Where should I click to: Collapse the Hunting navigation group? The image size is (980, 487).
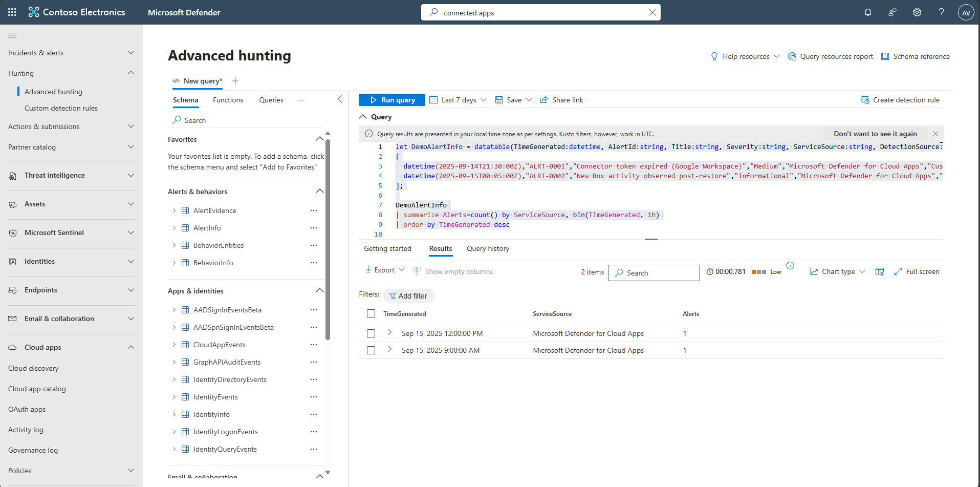click(72, 73)
